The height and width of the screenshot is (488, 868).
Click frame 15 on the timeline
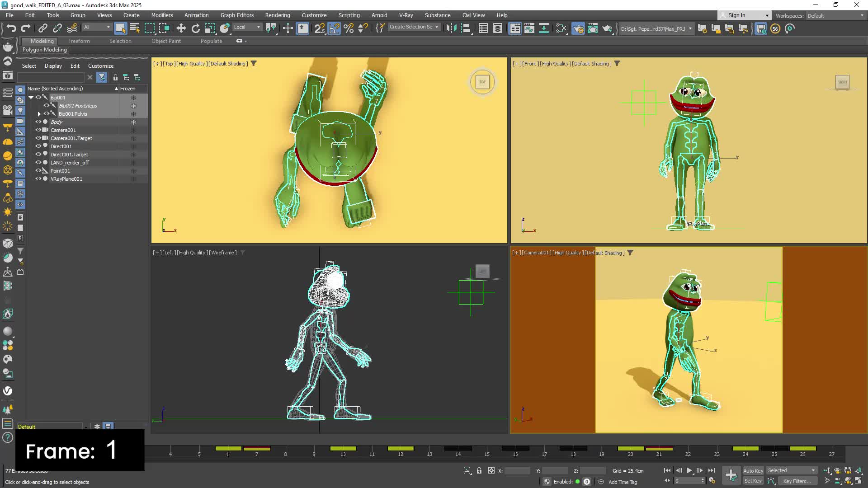click(x=487, y=452)
